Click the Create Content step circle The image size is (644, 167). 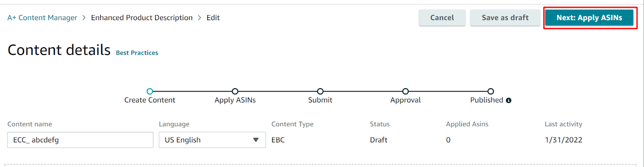tap(150, 92)
